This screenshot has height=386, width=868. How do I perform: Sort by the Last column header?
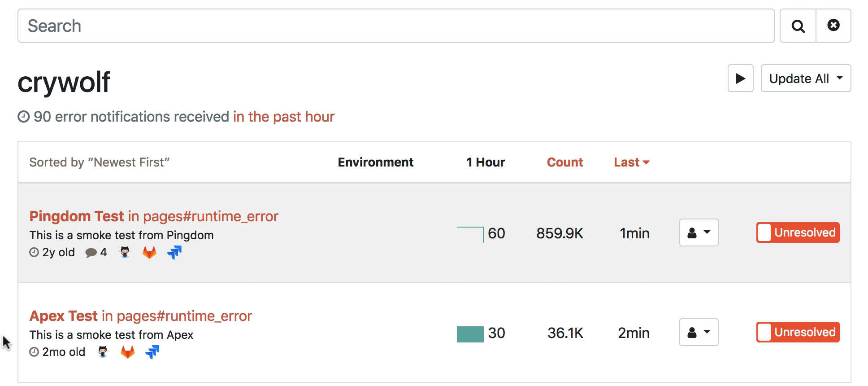click(631, 162)
